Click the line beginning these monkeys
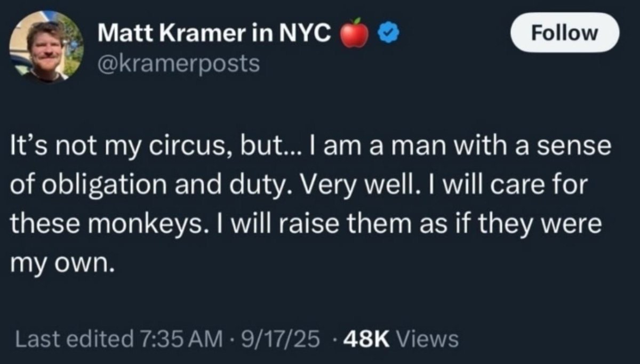 pos(307,223)
